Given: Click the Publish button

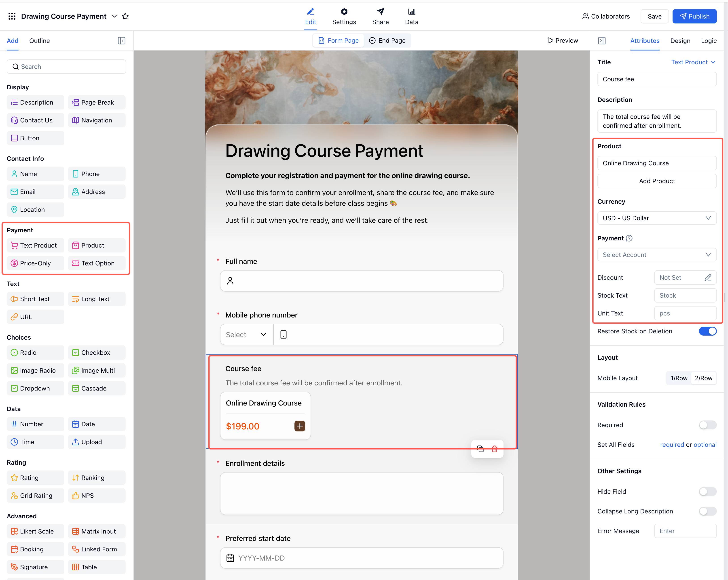Looking at the screenshot, I should click(694, 16).
